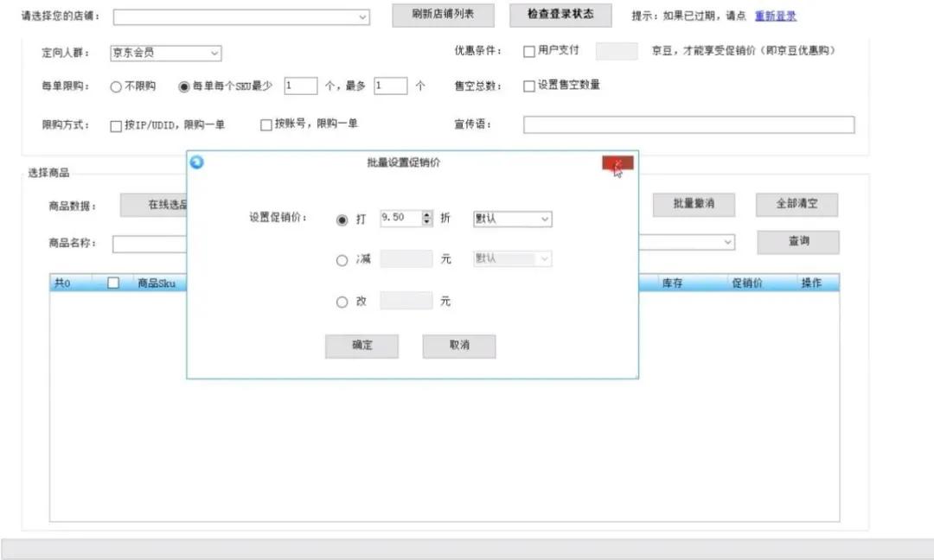The height and width of the screenshot is (560, 934).
Task: Click the 商品Sku column header
Action: coord(157,283)
